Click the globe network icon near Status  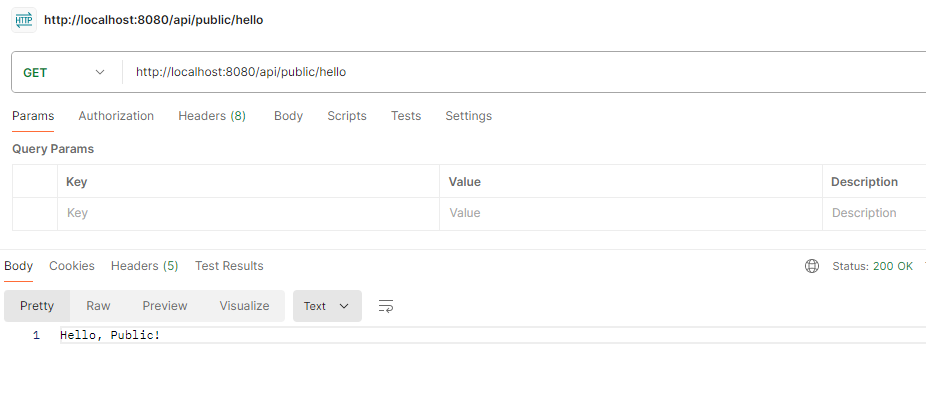point(812,266)
